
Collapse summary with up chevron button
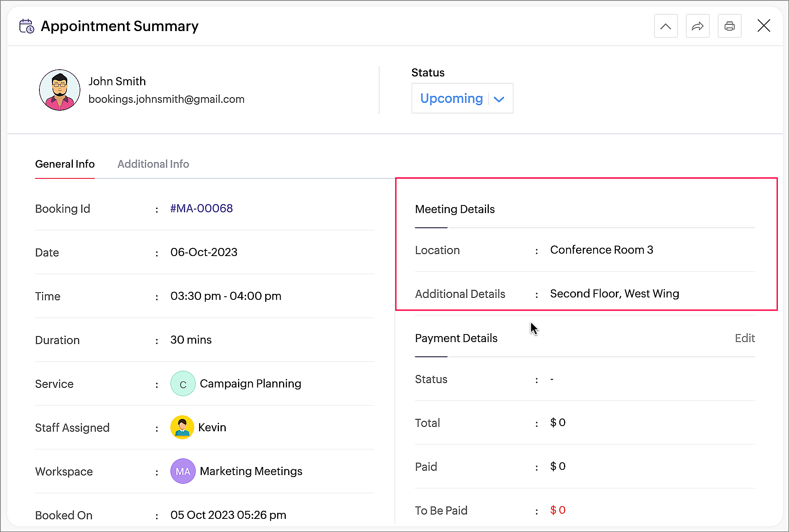(666, 26)
